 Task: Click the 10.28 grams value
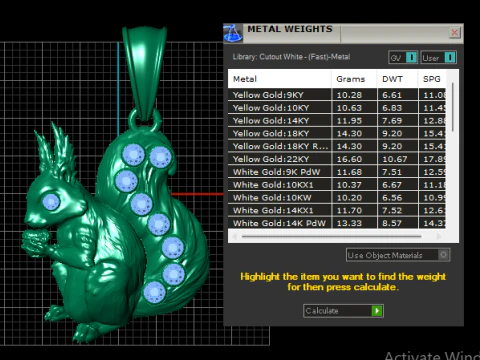[x=349, y=95]
